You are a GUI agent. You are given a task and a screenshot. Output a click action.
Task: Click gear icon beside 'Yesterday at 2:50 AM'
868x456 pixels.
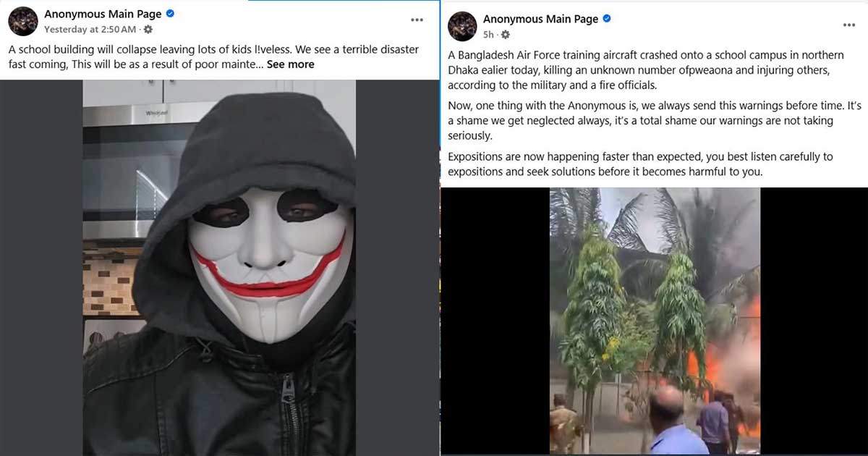coord(148,30)
